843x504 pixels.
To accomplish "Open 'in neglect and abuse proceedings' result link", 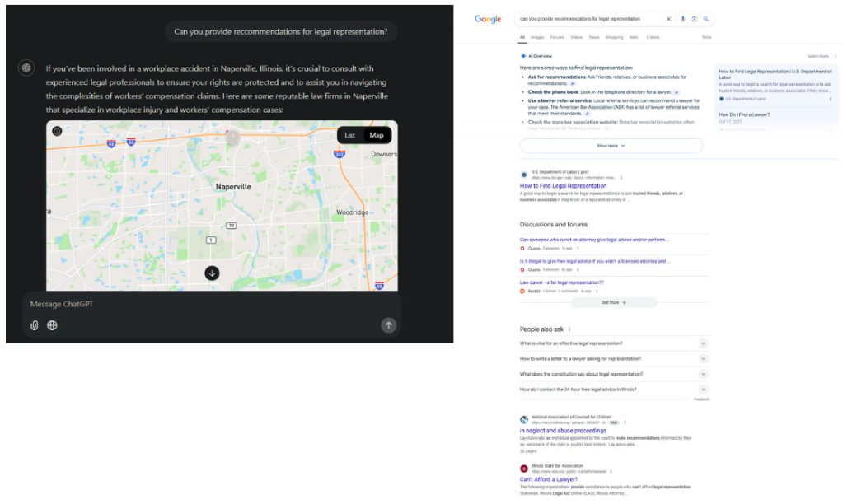I will 563,431.
